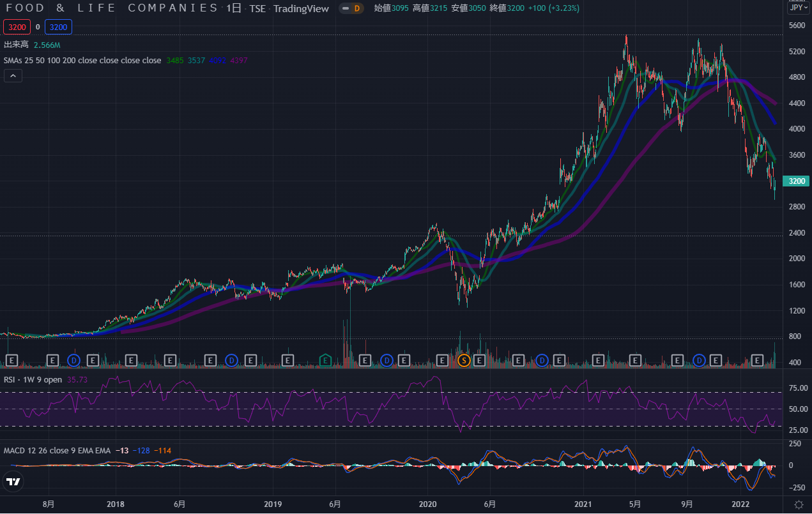Screen dimensions: 812x514
Task: Open the E earnings marker just before the S marker
Action: click(x=441, y=360)
